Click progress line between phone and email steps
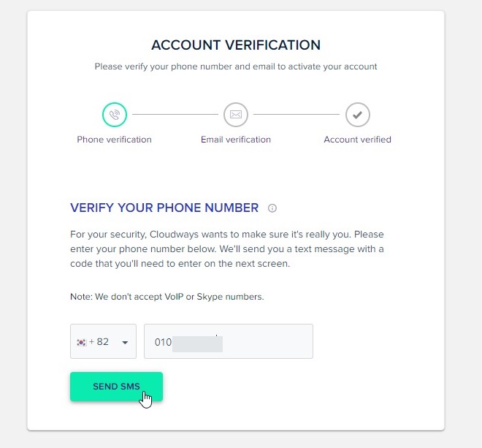Viewport: 482px width, 448px height. point(175,115)
